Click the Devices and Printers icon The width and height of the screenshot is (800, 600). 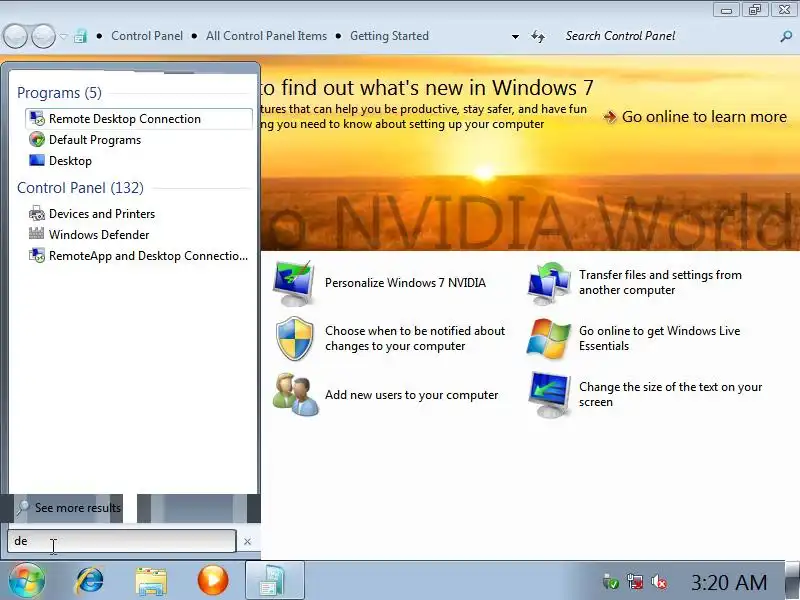pos(37,213)
